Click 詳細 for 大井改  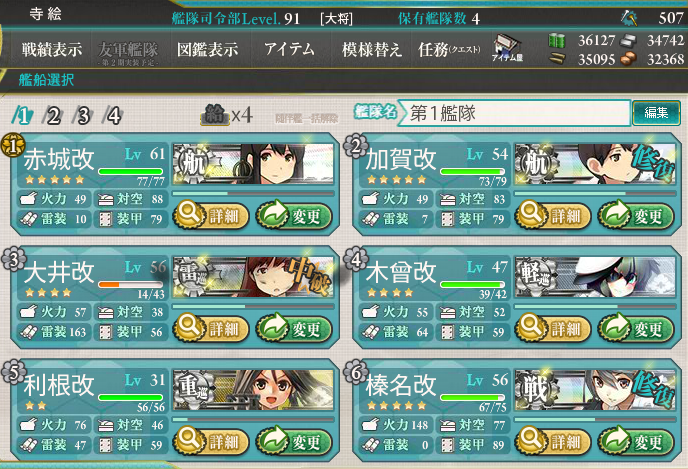tap(211, 328)
